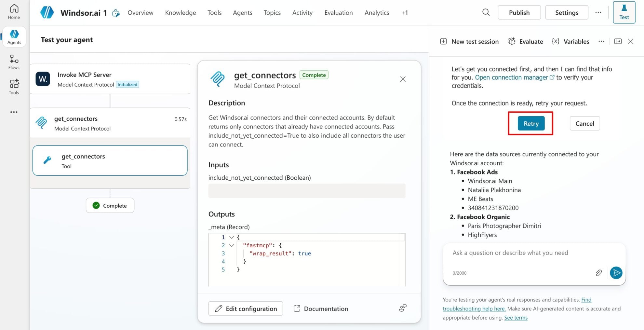This screenshot has height=330, width=644.
Task: Click the Windsor.ai 1 agent name
Action: coord(84,13)
